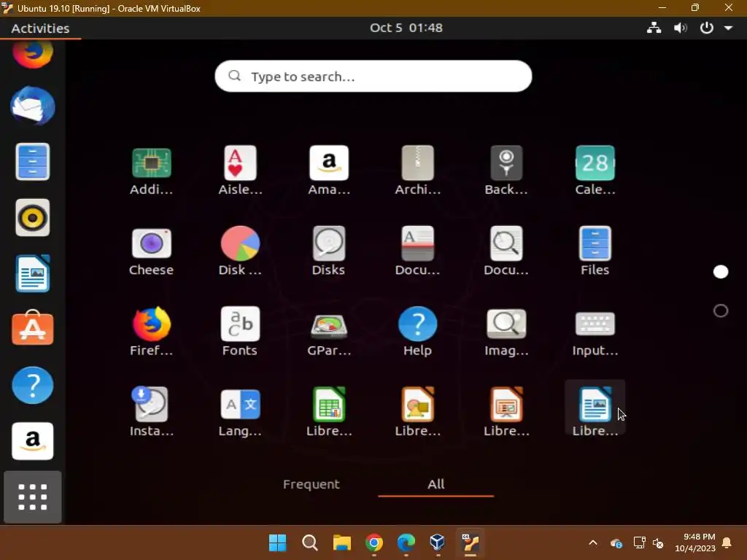The image size is (747, 560).
Task: Open Additional Drivers app in grid
Action: (152, 170)
